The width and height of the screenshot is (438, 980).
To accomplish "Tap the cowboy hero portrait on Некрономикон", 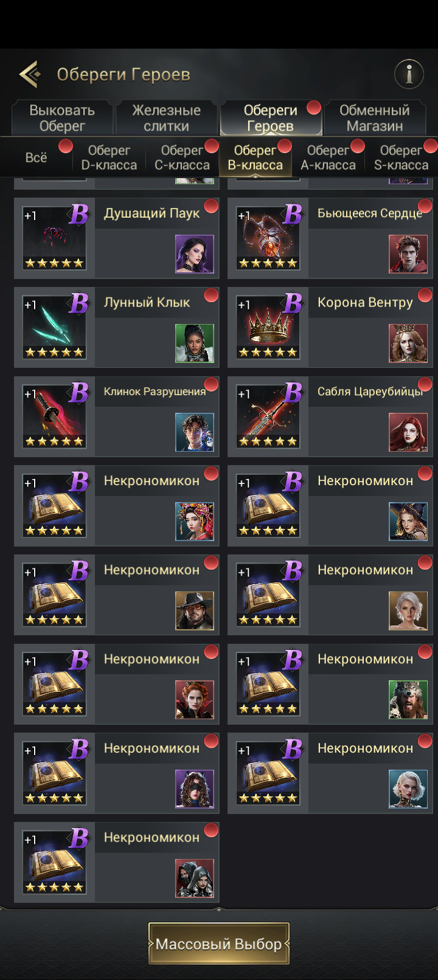I will click(x=195, y=610).
